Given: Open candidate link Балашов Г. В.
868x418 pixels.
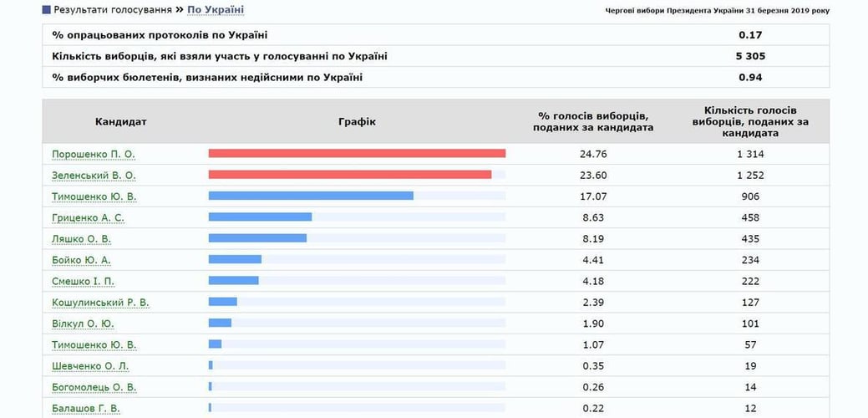Looking at the screenshot, I should [x=85, y=408].
